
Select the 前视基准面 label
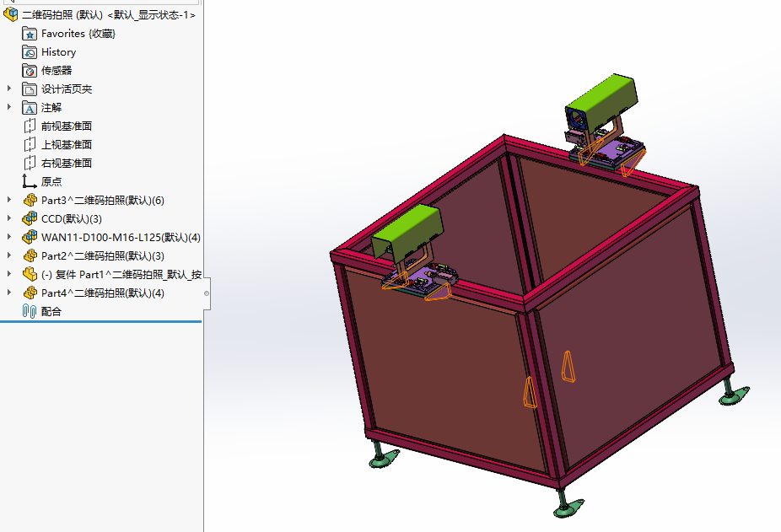click(x=67, y=126)
